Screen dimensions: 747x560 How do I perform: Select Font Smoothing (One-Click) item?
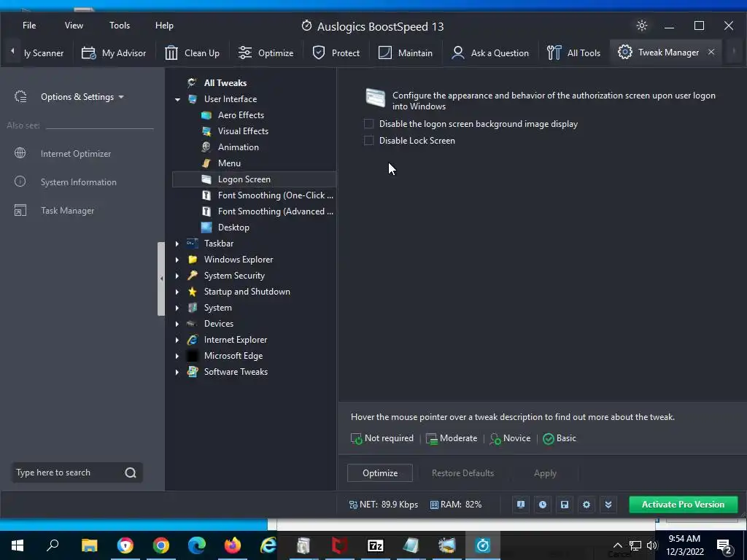tap(275, 195)
